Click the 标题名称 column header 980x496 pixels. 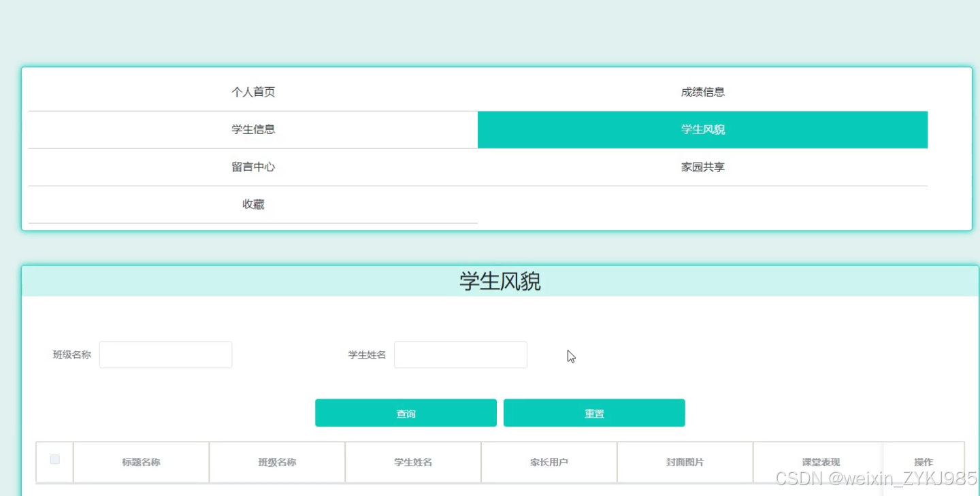coord(141,463)
